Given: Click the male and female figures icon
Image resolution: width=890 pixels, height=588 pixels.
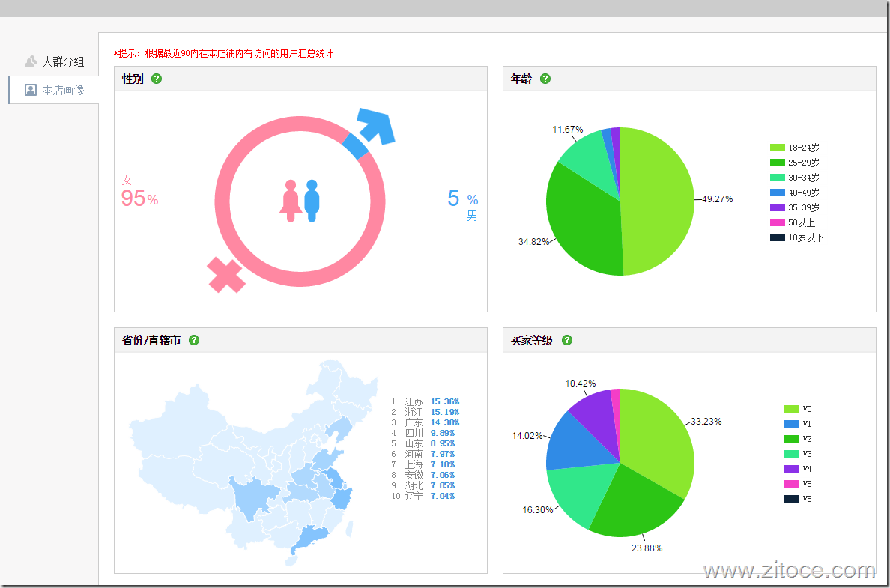Looking at the screenshot, I should click(x=300, y=201).
